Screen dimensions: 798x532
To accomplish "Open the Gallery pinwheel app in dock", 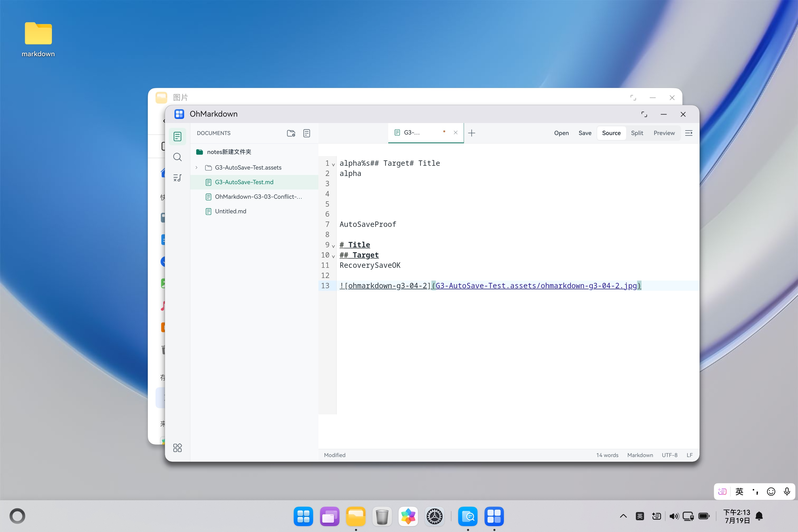I will tap(408, 516).
